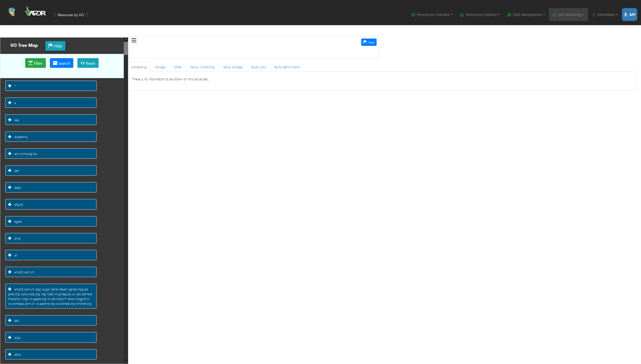Click the Job Monitoring clock icon
The image size is (641, 364).
tap(554, 15)
